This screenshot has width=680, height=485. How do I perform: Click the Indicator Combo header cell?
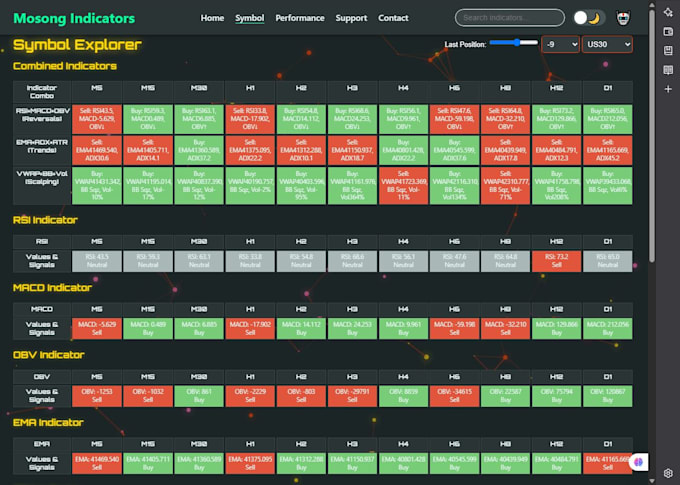click(42, 92)
